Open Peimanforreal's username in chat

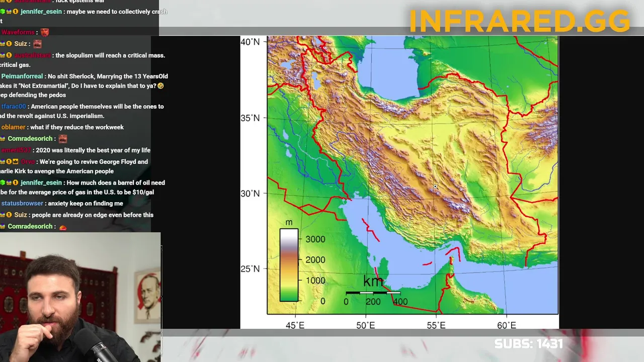[22, 76]
